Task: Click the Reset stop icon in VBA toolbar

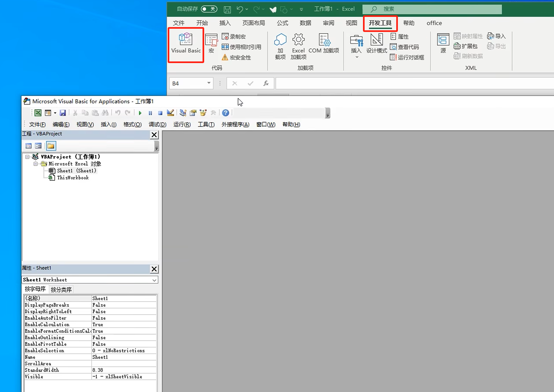Action: click(x=160, y=113)
